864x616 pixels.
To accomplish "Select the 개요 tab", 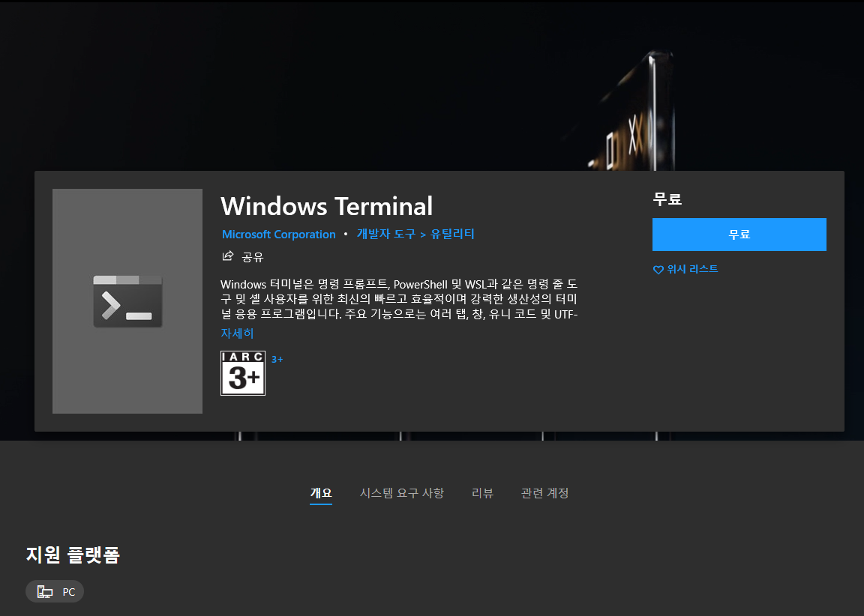I will point(321,493).
